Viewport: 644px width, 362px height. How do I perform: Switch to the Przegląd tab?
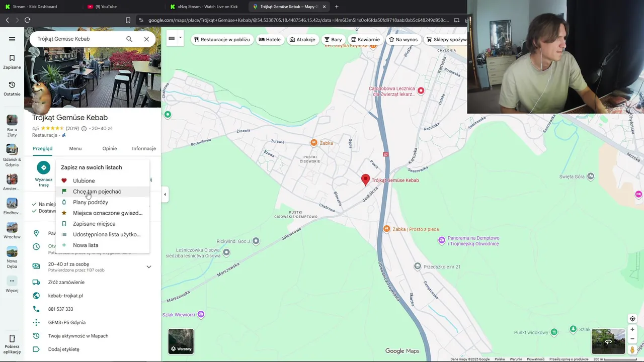(x=42, y=149)
